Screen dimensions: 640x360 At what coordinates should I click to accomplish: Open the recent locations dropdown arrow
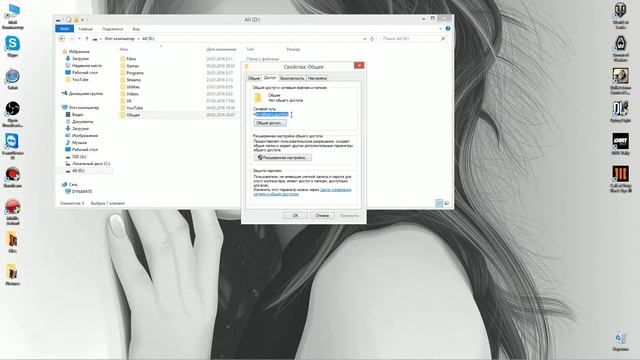79,38
